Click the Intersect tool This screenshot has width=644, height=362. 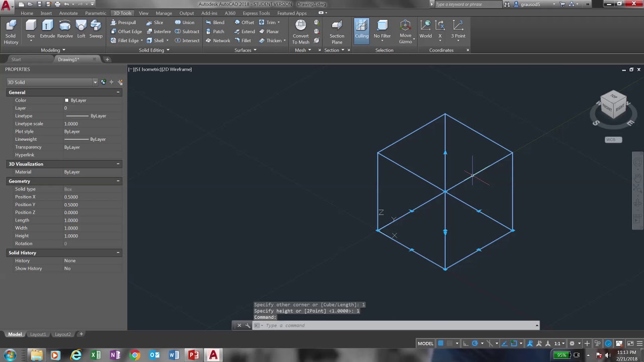[x=187, y=41]
